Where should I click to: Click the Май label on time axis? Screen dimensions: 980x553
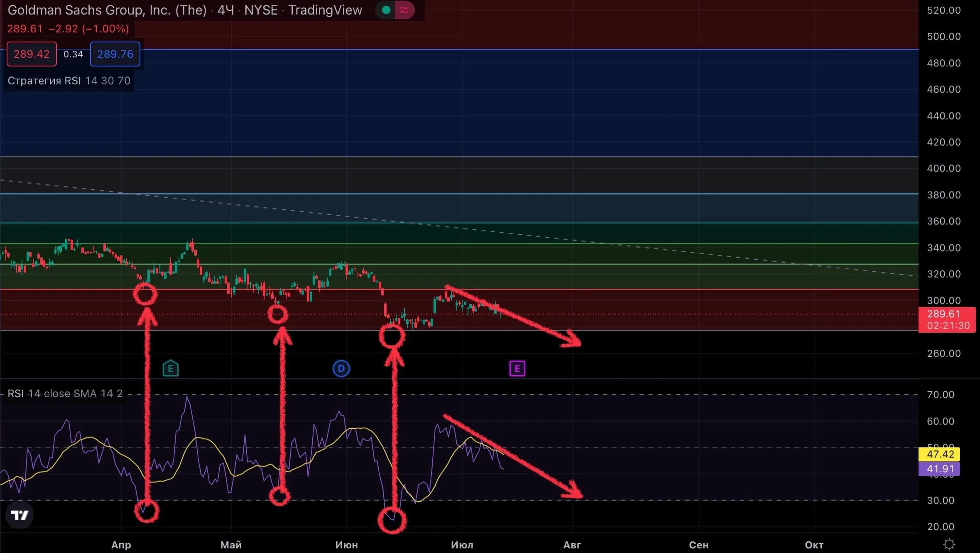[x=231, y=545]
